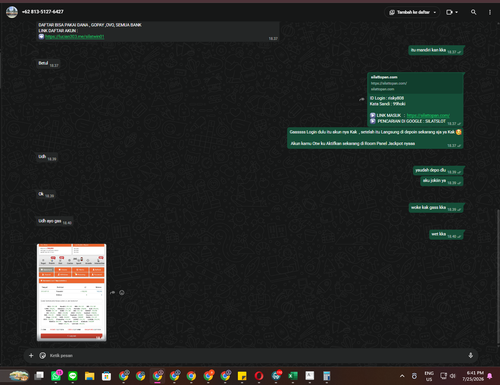This screenshot has width=500, height=385.
Task: Open the attachment plus menu
Action: point(31,355)
